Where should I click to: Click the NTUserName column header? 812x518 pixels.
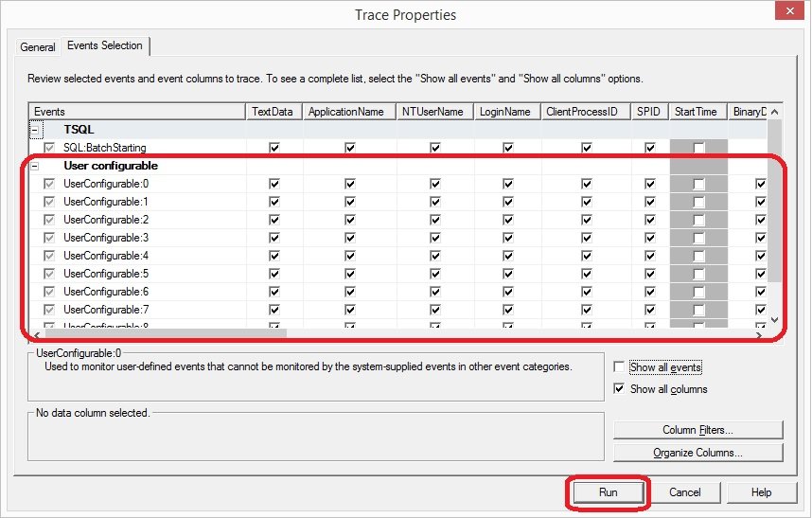tap(435, 112)
